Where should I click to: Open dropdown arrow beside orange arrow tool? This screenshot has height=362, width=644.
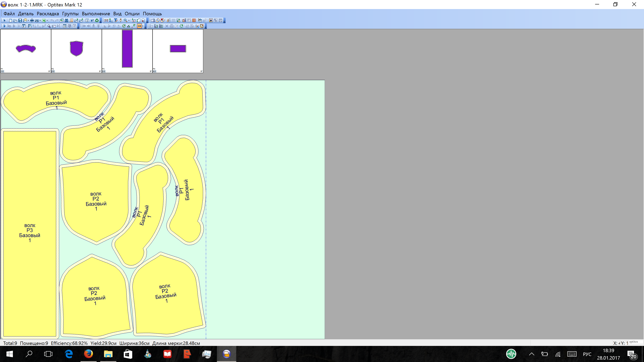coord(143,26)
